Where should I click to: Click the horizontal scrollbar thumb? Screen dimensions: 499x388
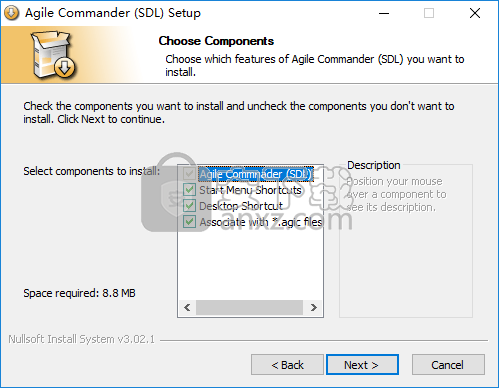tap(249, 307)
